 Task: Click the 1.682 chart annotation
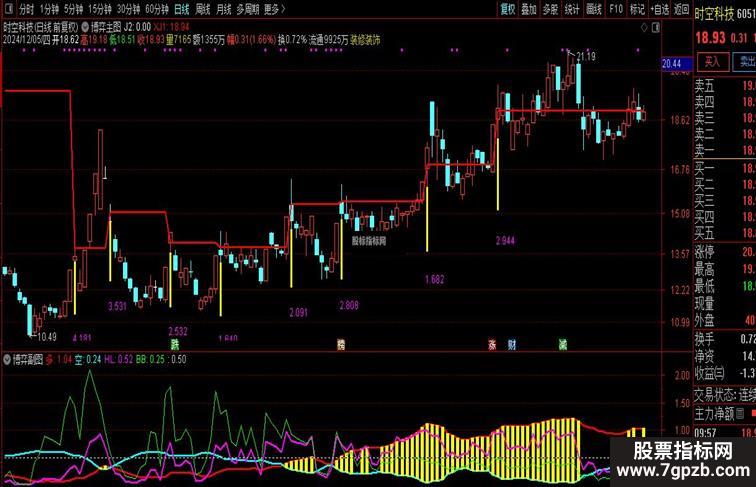(434, 279)
